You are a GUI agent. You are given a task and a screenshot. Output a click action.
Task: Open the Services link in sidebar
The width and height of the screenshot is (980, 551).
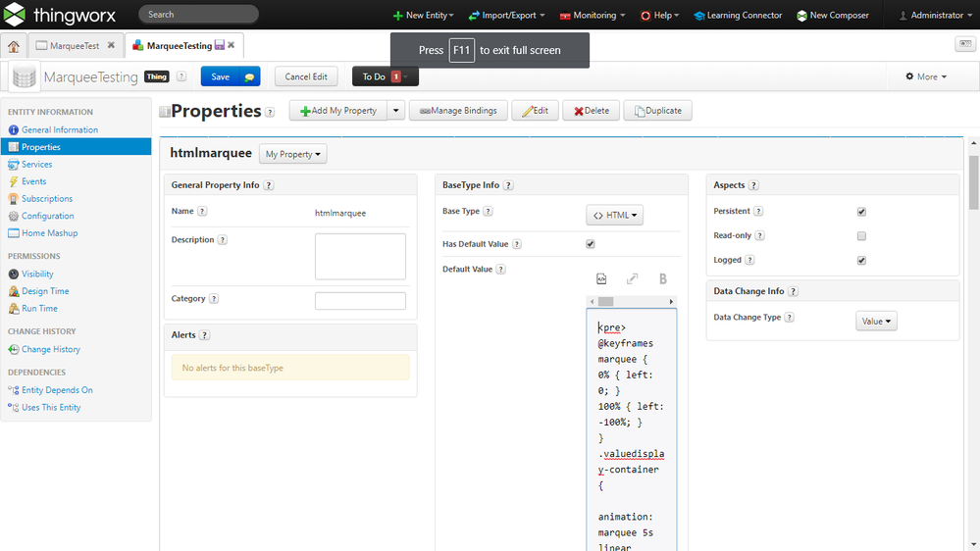pyautogui.click(x=36, y=165)
